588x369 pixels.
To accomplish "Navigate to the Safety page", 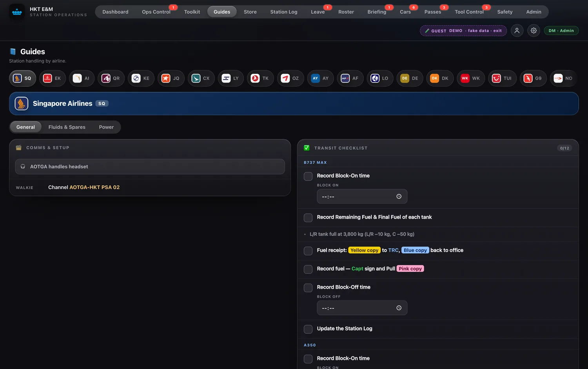I will pyautogui.click(x=505, y=12).
